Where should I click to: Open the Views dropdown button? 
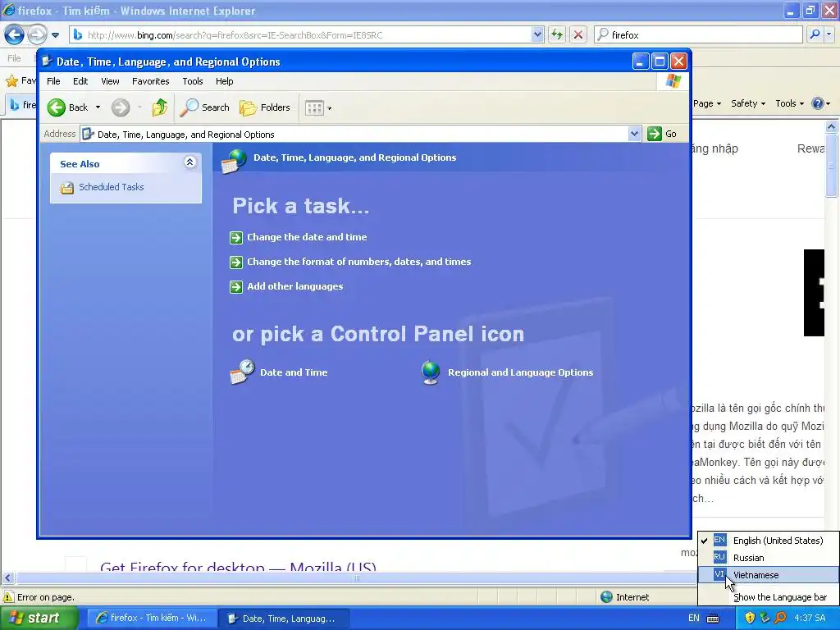[318, 107]
